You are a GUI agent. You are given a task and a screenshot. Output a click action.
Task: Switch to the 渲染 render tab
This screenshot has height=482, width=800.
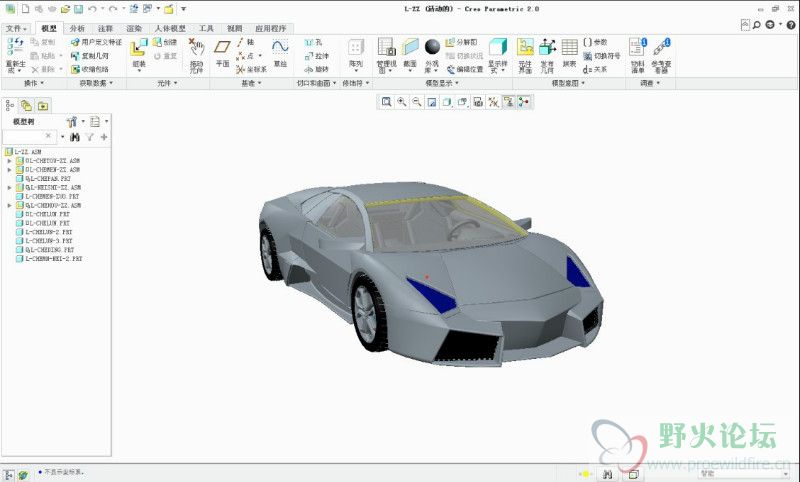[x=134, y=29]
